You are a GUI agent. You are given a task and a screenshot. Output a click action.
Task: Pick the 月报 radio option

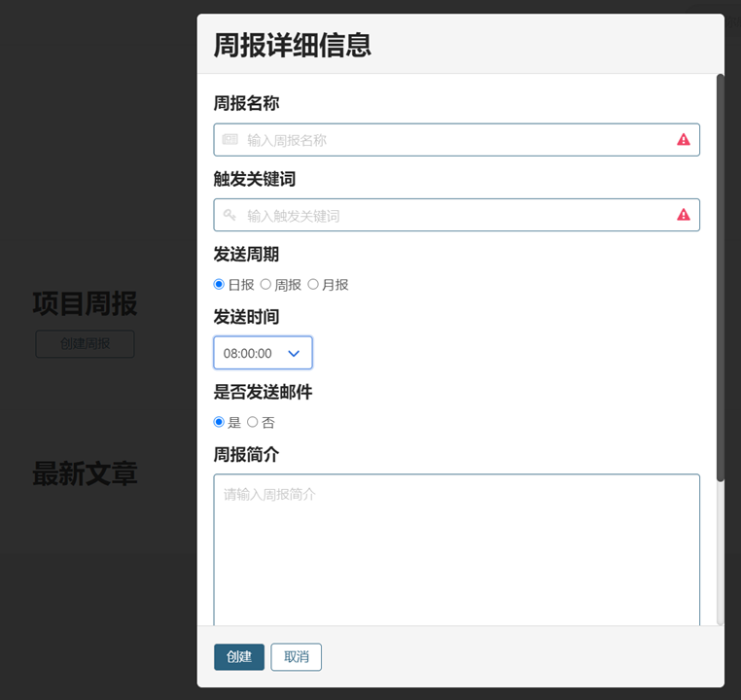point(313,285)
